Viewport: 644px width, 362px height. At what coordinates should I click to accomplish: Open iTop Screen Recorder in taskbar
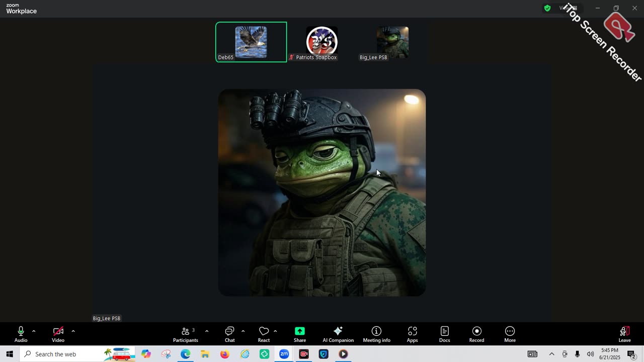pos(304,354)
